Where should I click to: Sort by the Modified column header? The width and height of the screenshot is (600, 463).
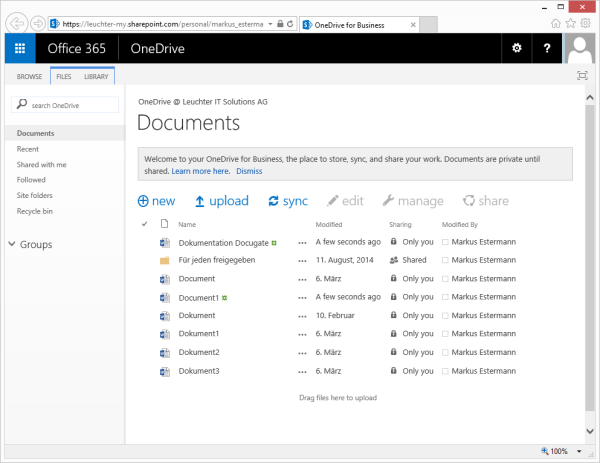tap(329, 225)
